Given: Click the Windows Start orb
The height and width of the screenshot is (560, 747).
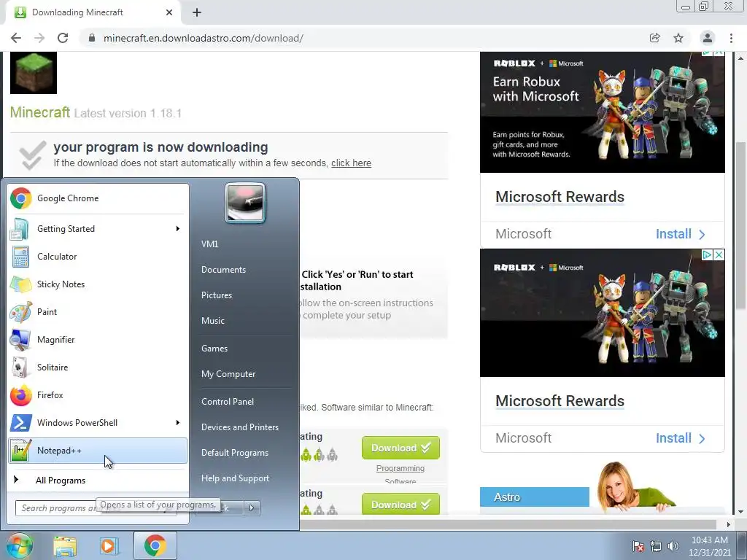Looking at the screenshot, I should tap(20, 545).
